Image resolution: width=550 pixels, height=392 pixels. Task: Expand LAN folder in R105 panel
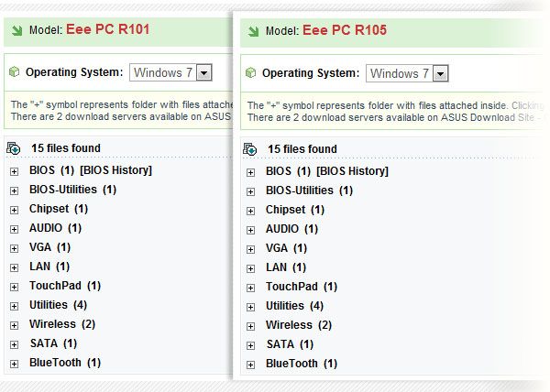pos(250,269)
